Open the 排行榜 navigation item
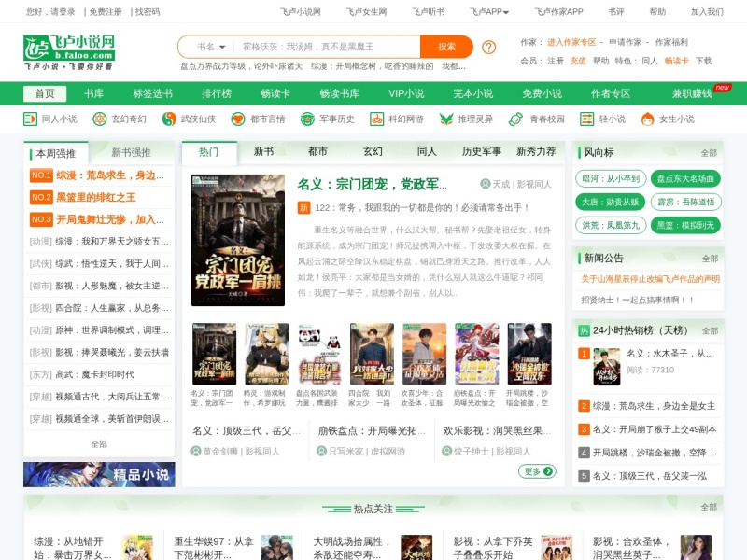The image size is (747, 560). coord(217,93)
